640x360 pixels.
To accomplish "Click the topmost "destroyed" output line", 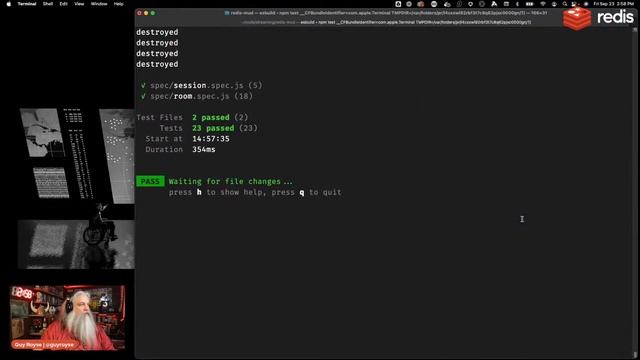I will tap(157, 32).
